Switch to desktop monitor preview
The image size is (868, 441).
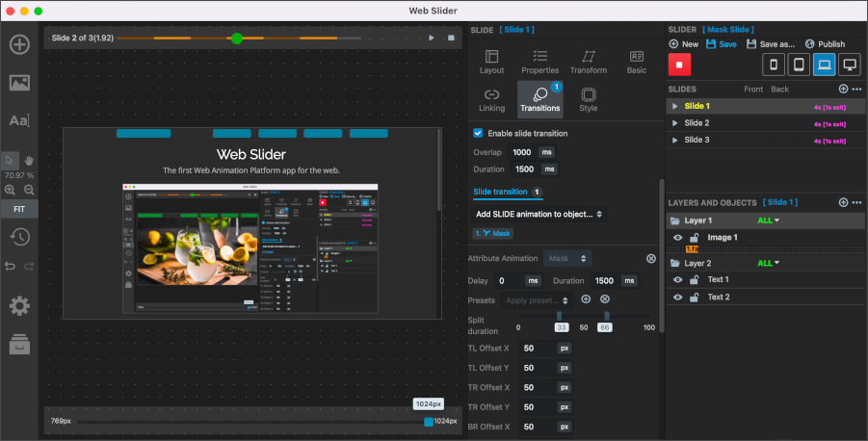click(850, 65)
